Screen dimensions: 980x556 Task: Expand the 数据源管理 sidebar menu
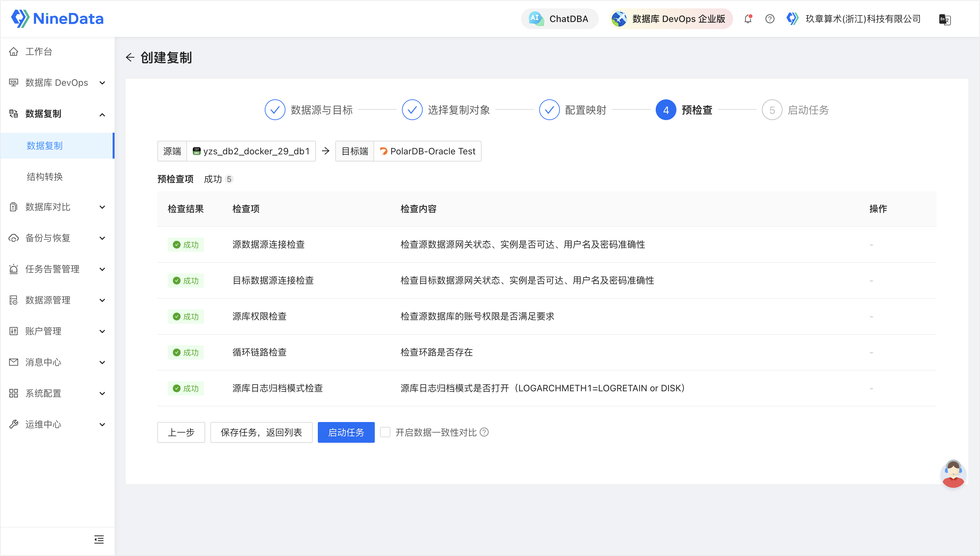pyautogui.click(x=57, y=300)
